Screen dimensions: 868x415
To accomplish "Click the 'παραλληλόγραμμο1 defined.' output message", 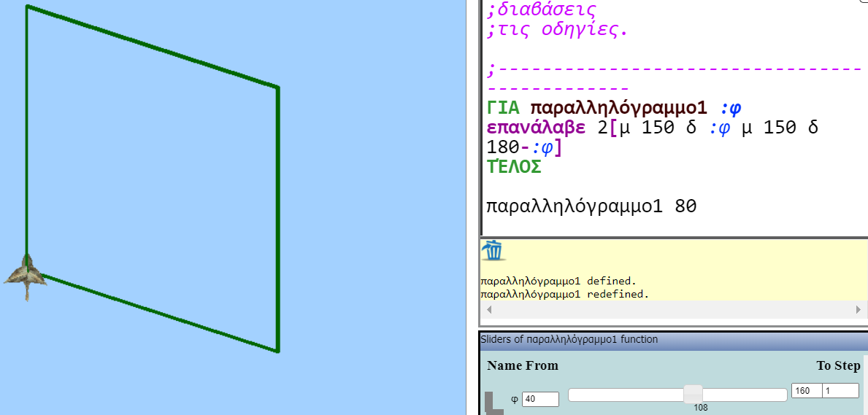I will (x=558, y=281).
